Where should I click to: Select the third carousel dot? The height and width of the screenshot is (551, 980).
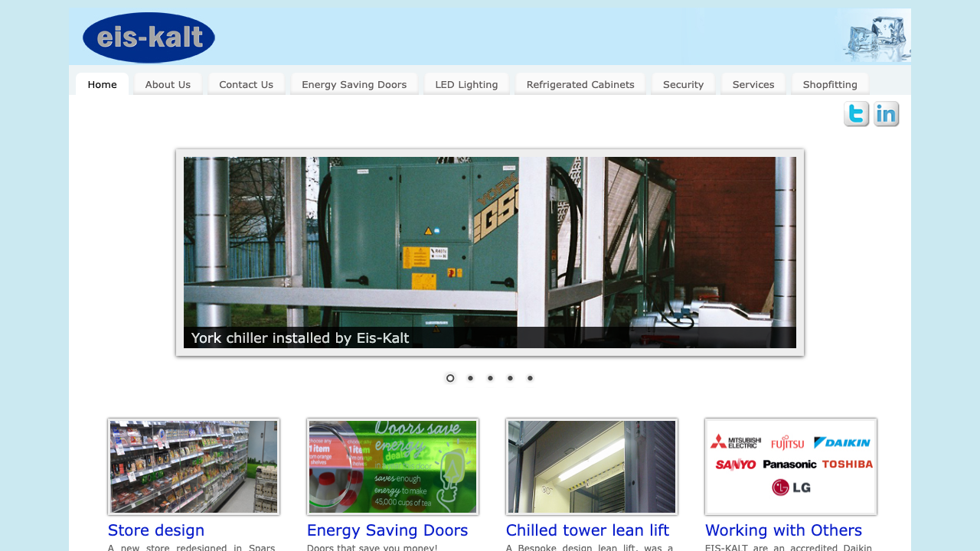[x=489, y=377]
